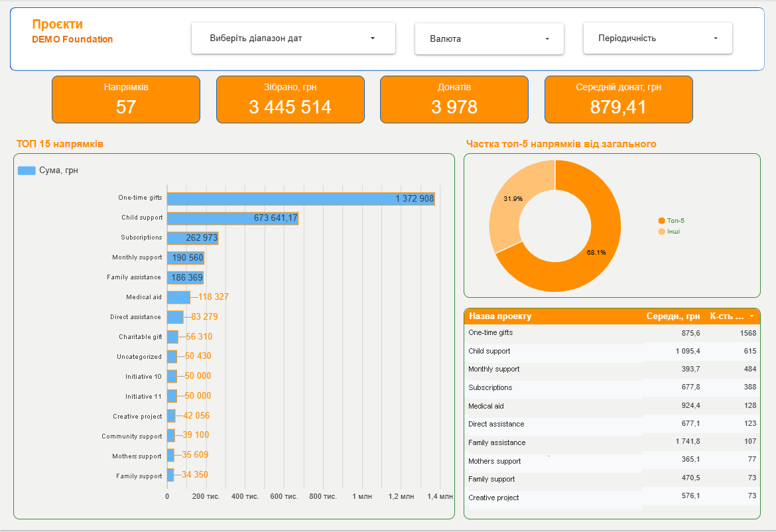Click the Донатів 3 978 scorecard
Image resolution: width=776 pixels, height=532 pixels.
454,99
